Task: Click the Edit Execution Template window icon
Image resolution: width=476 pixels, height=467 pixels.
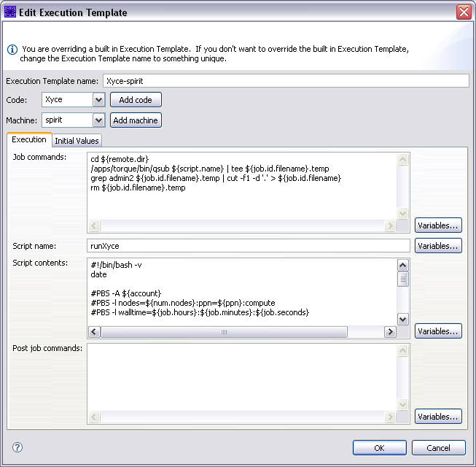Action: pos(10,12)
